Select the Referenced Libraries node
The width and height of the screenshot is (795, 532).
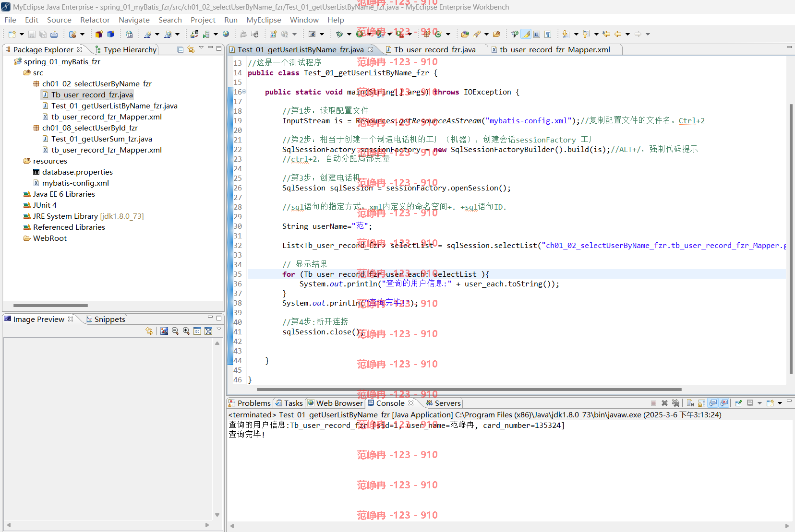click(x=69, y=227)
